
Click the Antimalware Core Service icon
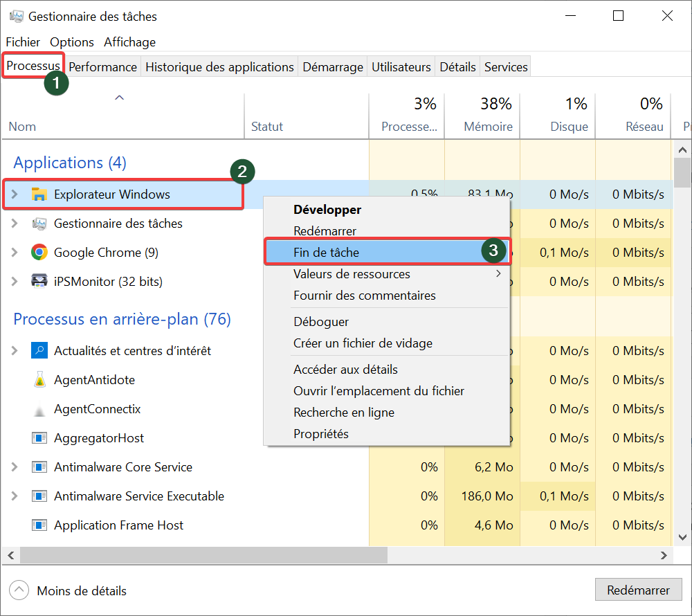click(39, 467)
